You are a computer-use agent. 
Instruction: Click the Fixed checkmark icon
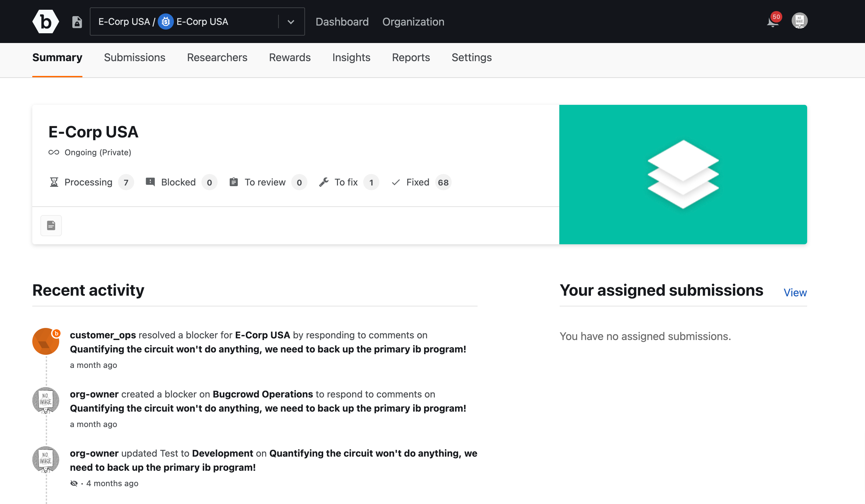[x=396, y=182]
